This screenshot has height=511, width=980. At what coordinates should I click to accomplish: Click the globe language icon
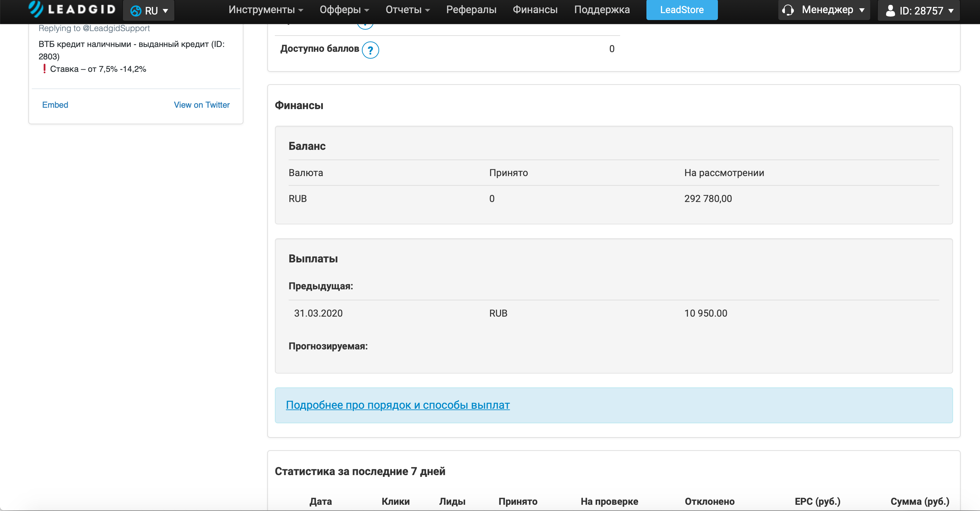coord(135,11)
